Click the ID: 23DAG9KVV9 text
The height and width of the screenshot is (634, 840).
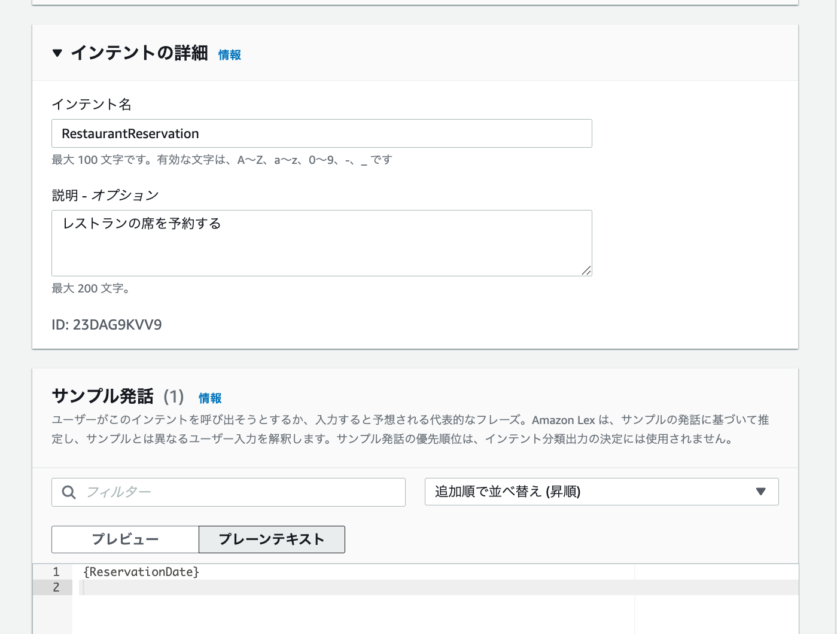click(x=106, y=325)
